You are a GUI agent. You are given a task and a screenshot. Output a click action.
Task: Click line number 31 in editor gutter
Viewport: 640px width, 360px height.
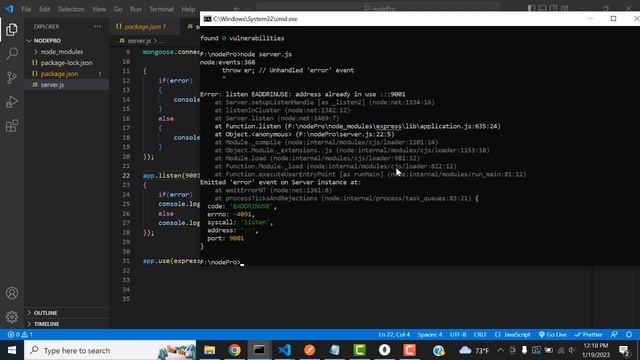[126, 261]
